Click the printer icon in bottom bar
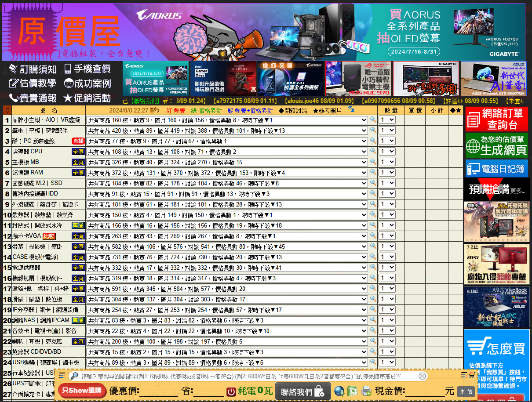Viewport: 532px width, 402px height. [x=366, y=391]
